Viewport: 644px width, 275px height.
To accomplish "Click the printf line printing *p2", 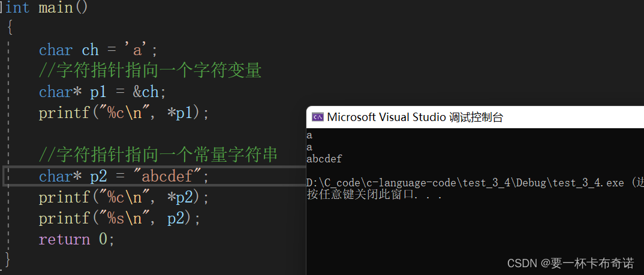I will coord(124,198).
